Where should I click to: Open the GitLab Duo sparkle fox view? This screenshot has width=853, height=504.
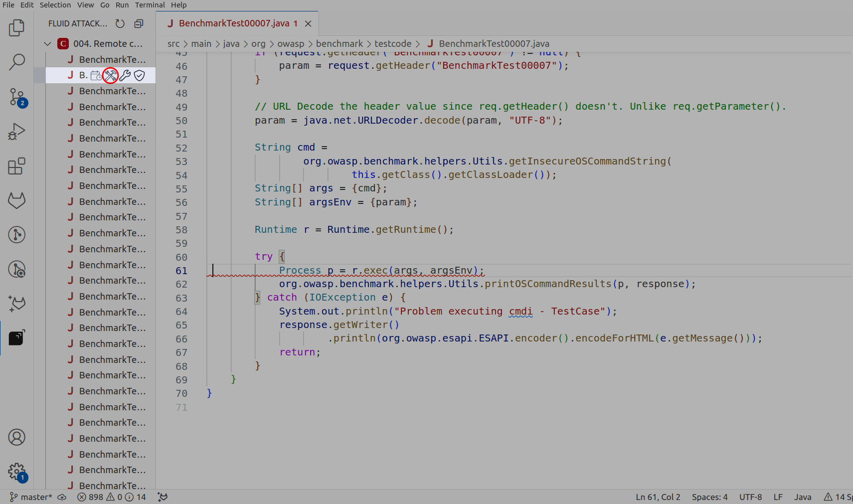click(16, 304)
